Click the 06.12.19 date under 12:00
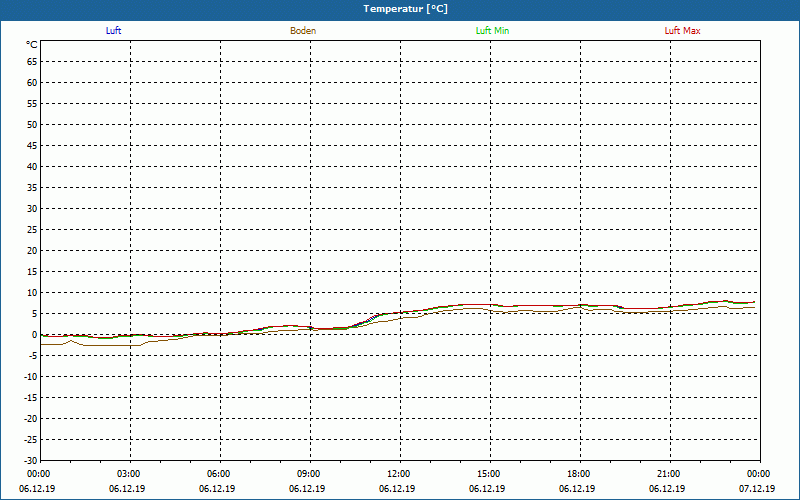800x500 pixels. pos(397,489)
